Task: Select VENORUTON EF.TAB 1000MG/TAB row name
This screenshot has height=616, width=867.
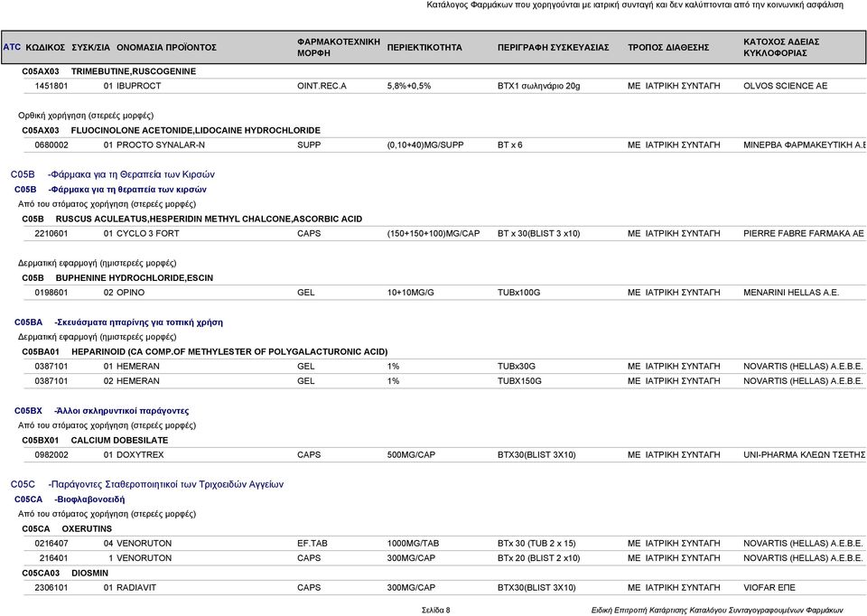Action: tap(144, 543)
